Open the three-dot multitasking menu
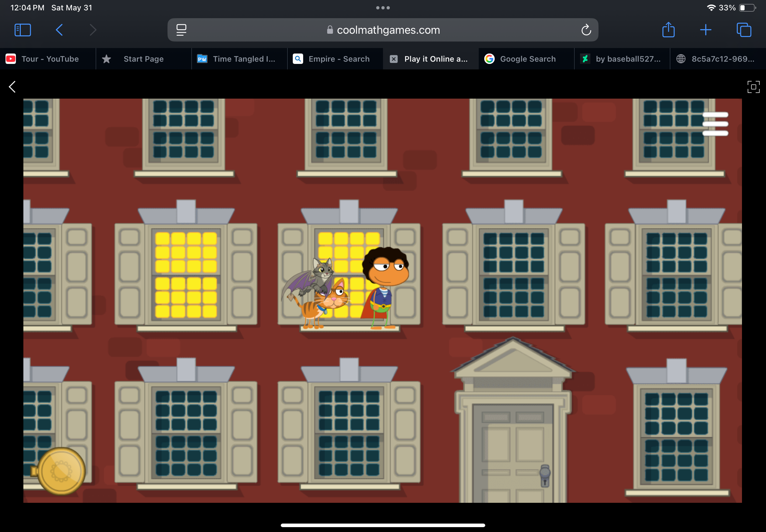 (x=382, y=8)
